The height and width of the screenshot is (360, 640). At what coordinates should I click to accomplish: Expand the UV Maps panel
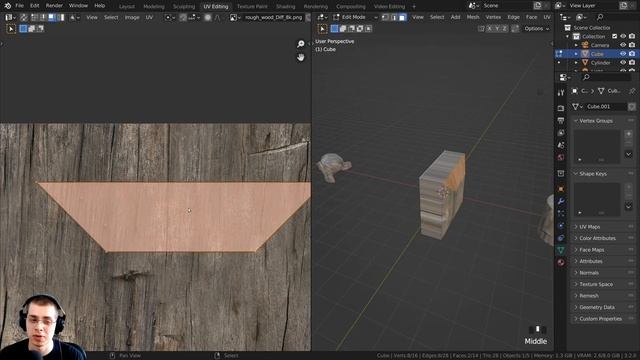[603, 227]
